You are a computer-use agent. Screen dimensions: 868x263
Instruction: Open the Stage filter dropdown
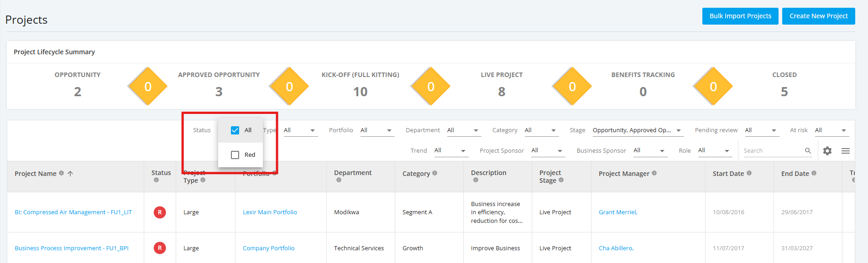638,130
